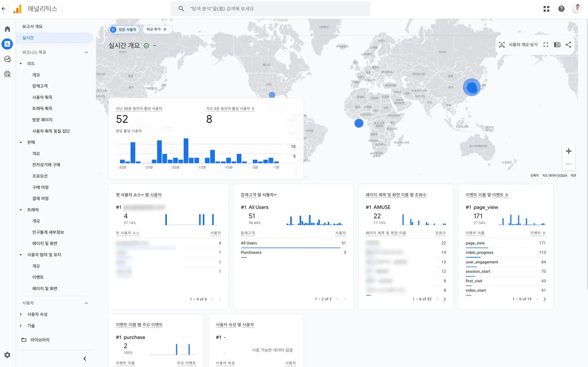Click the apps grid icon top right
Viewport: 588px width, 367px height.
coord(546,9)
